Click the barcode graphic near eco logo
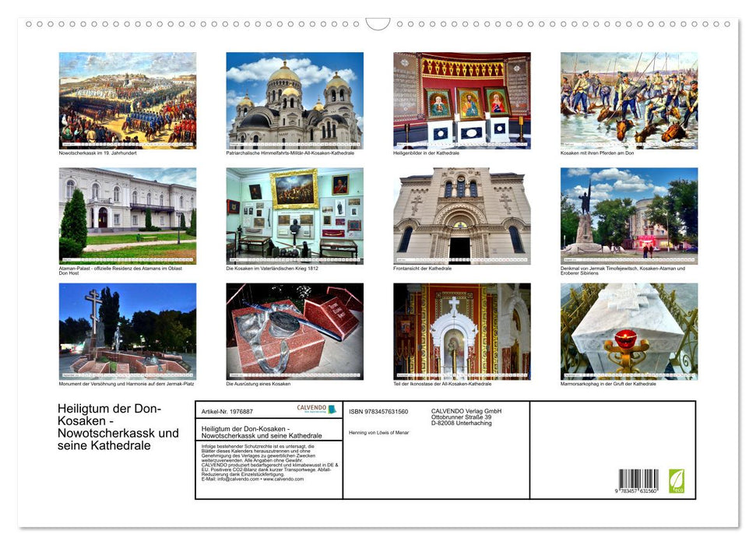Viewport: 756px width, 545px height. coord(638,479)
